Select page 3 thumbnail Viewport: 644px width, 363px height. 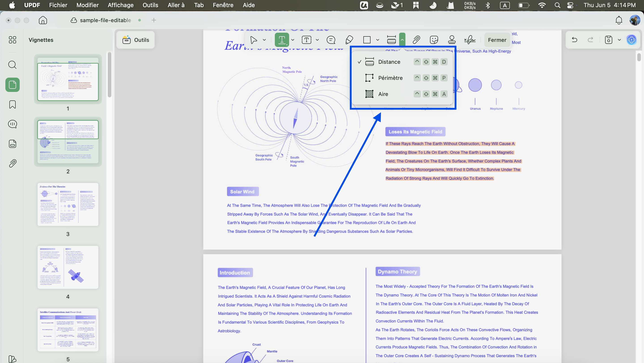[x=68, y=204]
